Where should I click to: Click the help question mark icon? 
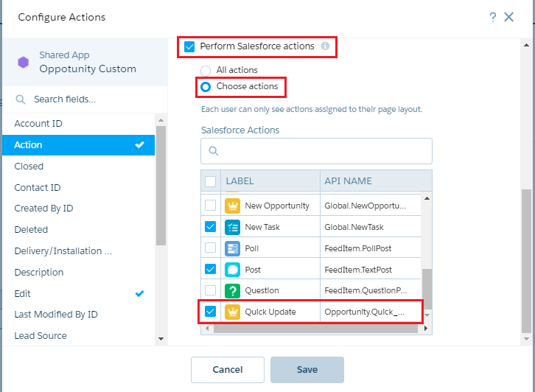pos(493,17)
